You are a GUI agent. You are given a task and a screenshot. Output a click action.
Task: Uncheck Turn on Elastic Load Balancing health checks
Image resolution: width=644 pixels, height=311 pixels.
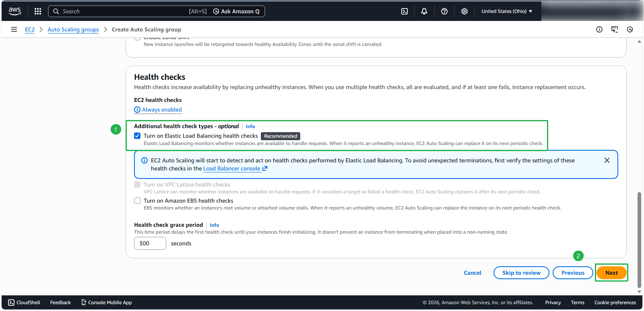coord(137,136)
